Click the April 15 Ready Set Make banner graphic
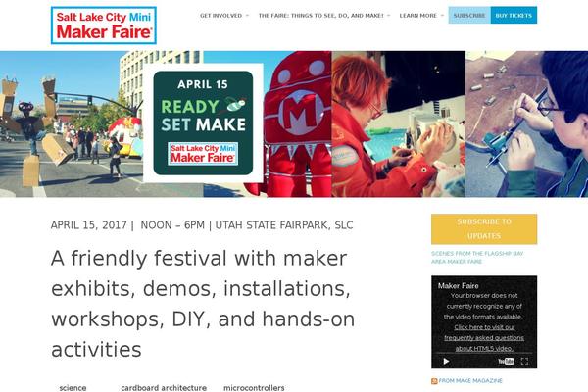 (x=203, y=122)
